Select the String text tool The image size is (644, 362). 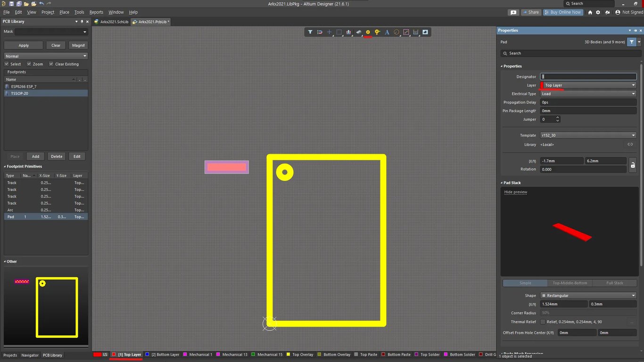click(x=387, y=32)
